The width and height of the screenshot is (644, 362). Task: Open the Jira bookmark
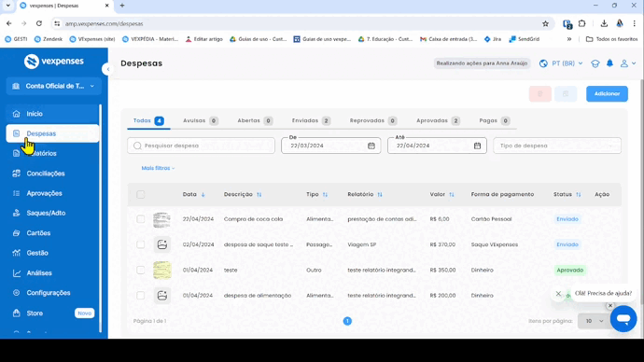[x=493, y=39]
